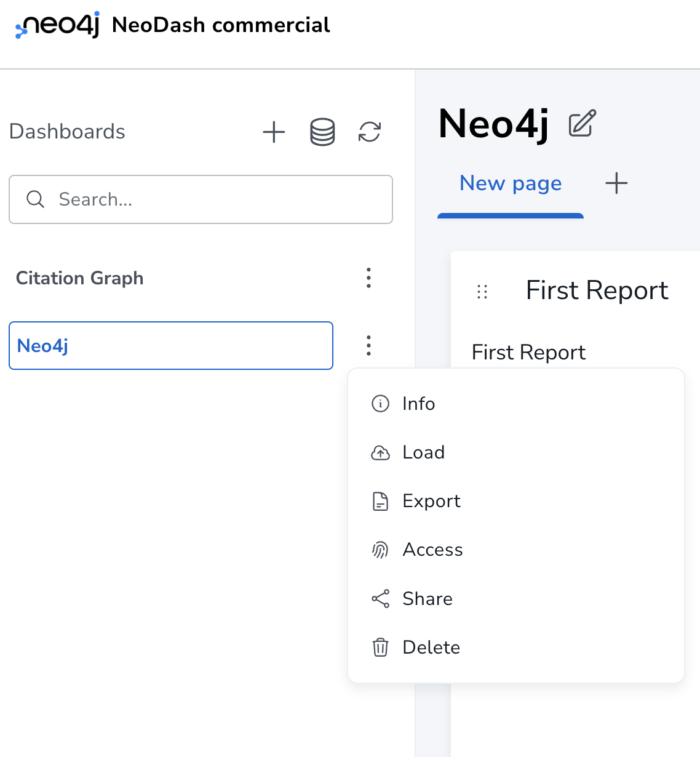
Task: Click the add new dashboard plus icon
Action: (x=274, y=132)
